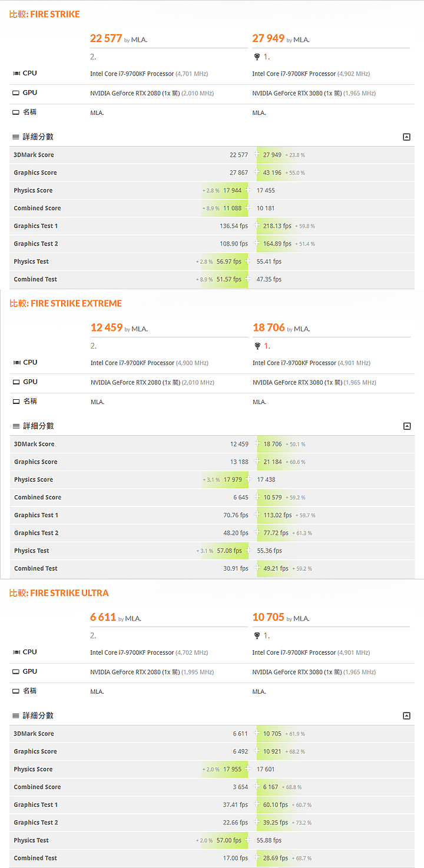This screenshot has width=424, height=868.
Task: Click the GPU monitor icon in Fire Strike Extreme section
Action: pyautogui.click(x=16, y=382)
